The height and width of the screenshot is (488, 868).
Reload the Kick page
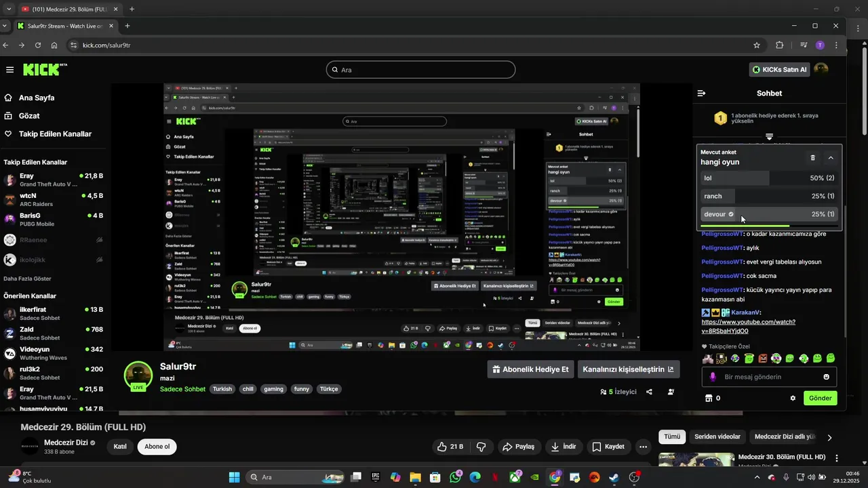point(38,45)
